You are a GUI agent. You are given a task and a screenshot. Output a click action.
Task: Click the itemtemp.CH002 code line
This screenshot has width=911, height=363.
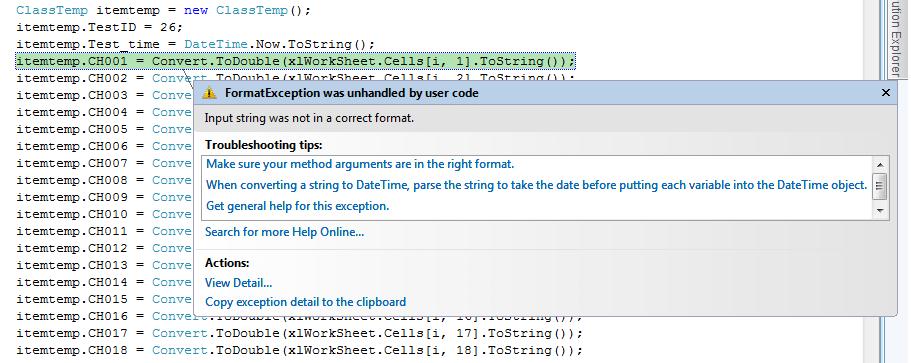(x=295, y=78)
